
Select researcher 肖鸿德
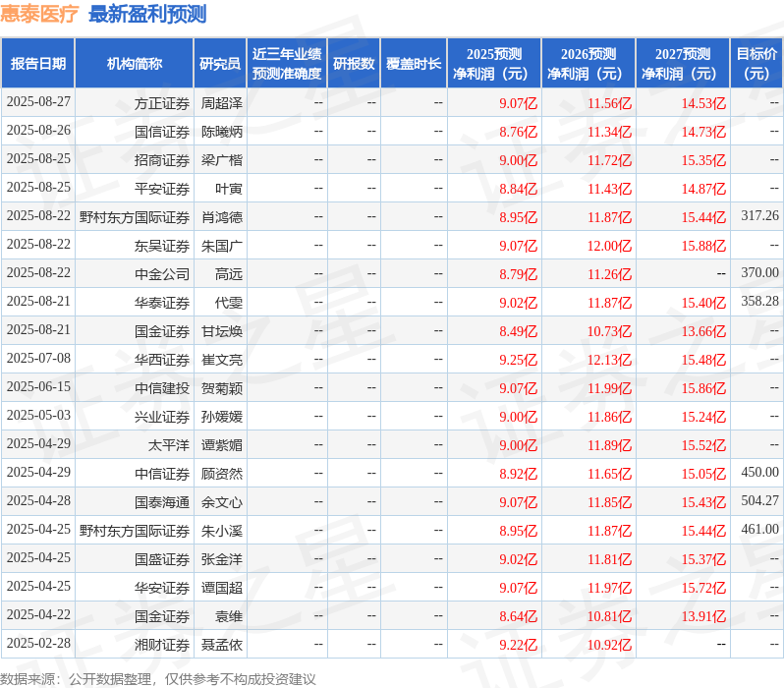221,217
